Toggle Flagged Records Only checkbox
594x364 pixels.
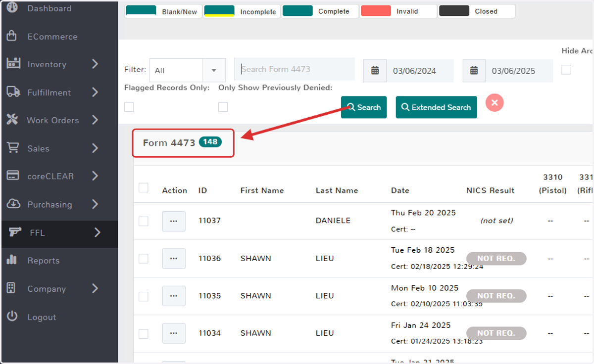(129, 107)
